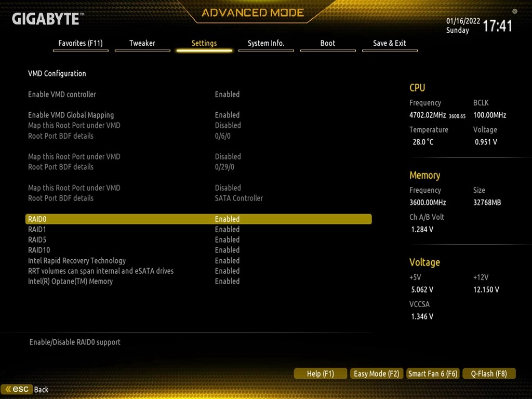Click the SATA Controller BDF value
This screenshot has height=399, width=532.
pos(238,198)
